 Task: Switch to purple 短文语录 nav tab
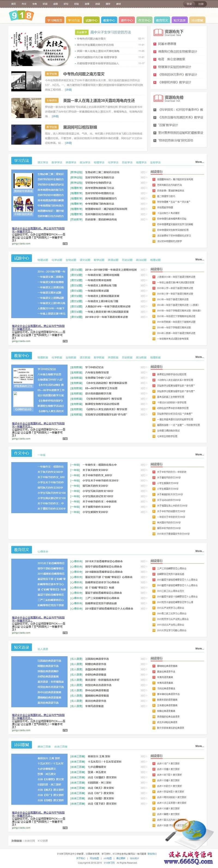(179, 20)
